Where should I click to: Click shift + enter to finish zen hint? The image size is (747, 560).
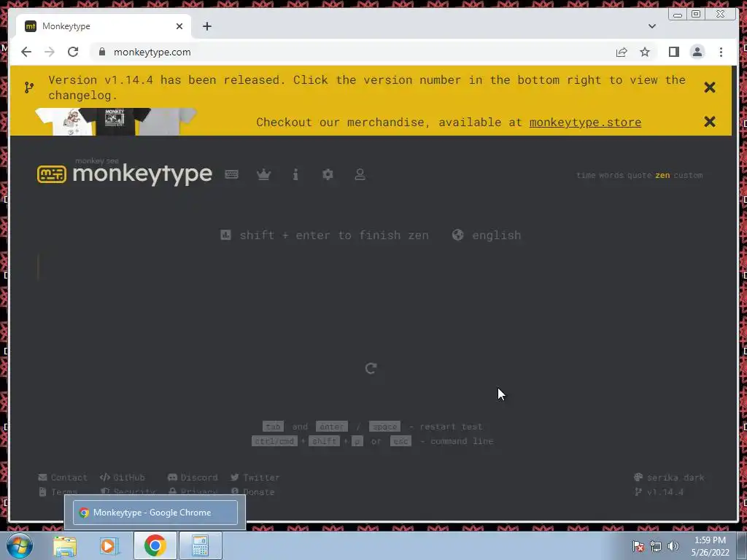(325, 236)
